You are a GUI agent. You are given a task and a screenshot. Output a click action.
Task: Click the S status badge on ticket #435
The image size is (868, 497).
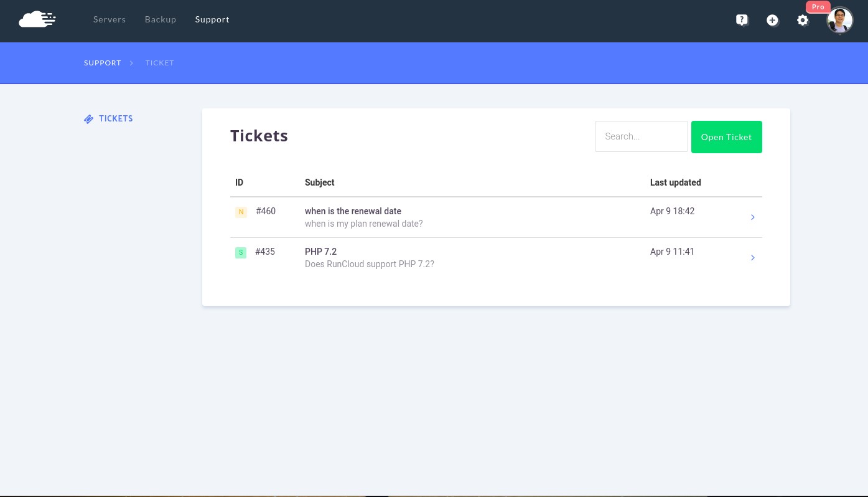(241, 252)
